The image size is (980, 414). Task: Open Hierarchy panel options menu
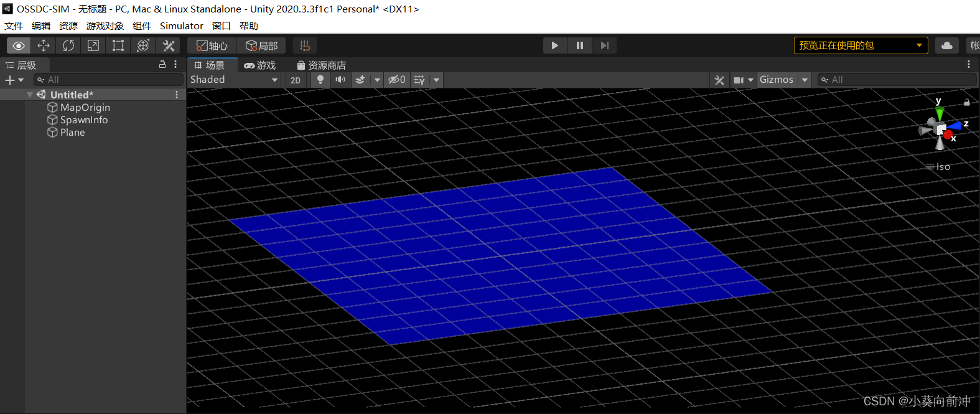pos(175,65)
